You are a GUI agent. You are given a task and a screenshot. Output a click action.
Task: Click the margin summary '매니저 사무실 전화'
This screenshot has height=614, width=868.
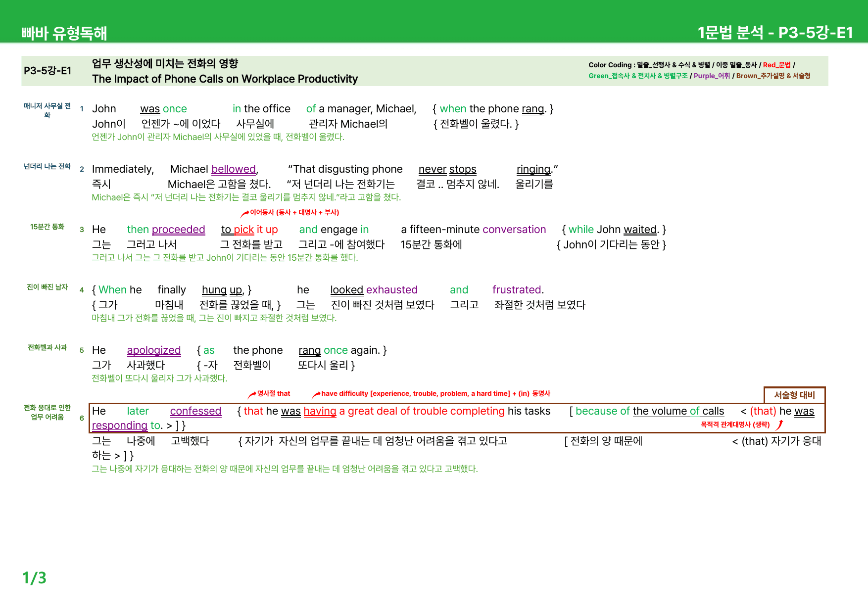click(x=48, y=110)
